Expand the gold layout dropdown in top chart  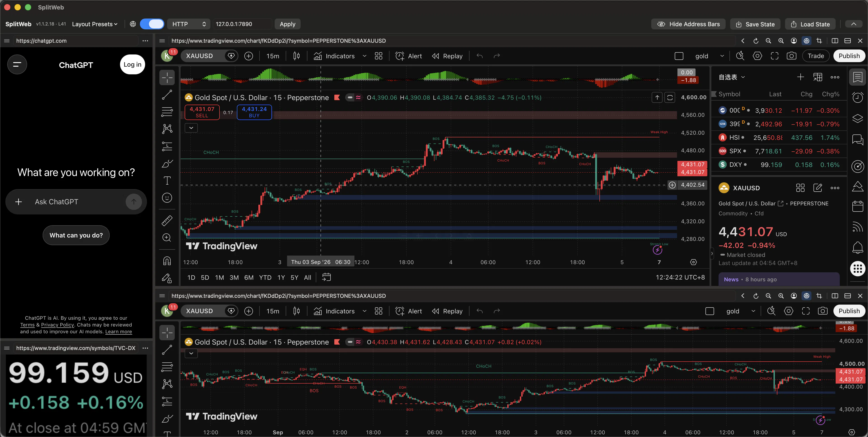click(722, 56)
